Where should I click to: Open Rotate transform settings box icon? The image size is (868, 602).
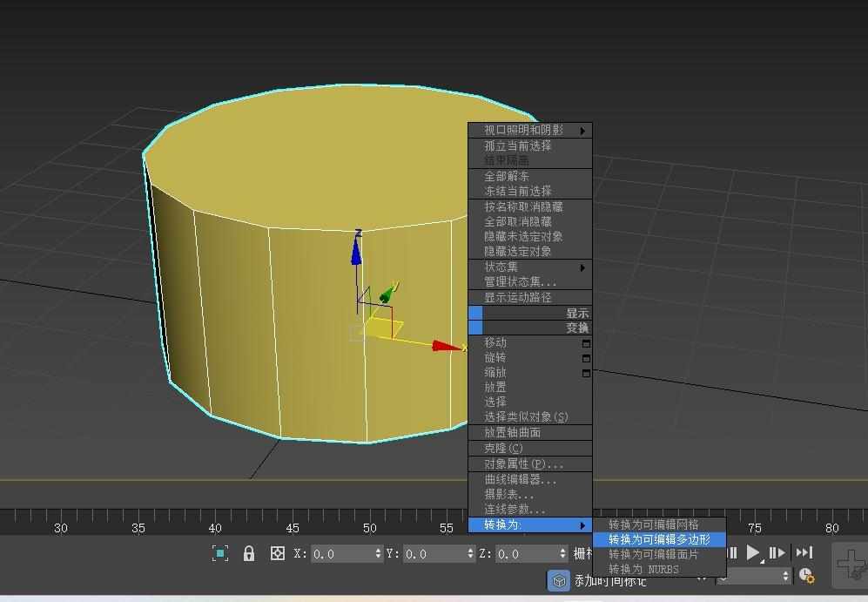pos(586,358)
